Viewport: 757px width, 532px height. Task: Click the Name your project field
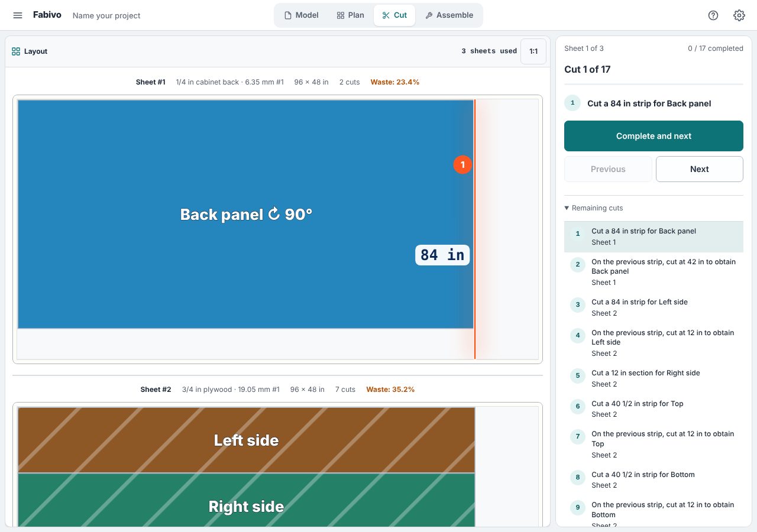coord(106,15)
